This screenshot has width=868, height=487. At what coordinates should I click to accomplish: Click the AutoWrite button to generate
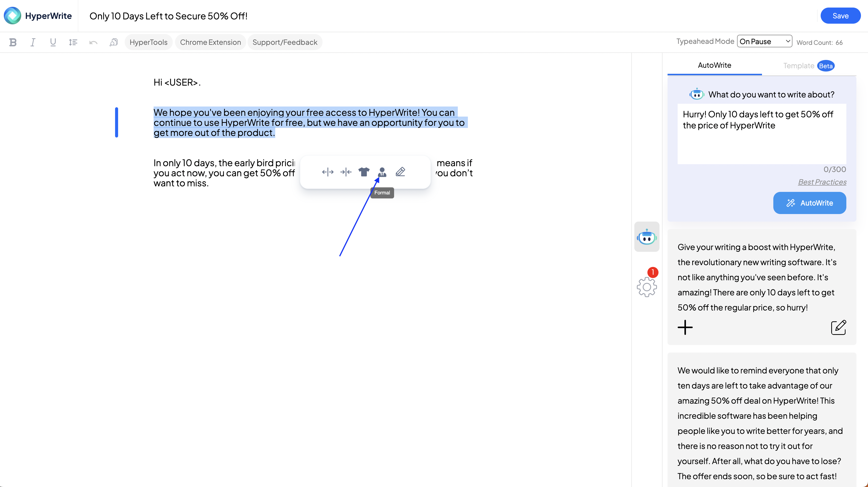809,203
